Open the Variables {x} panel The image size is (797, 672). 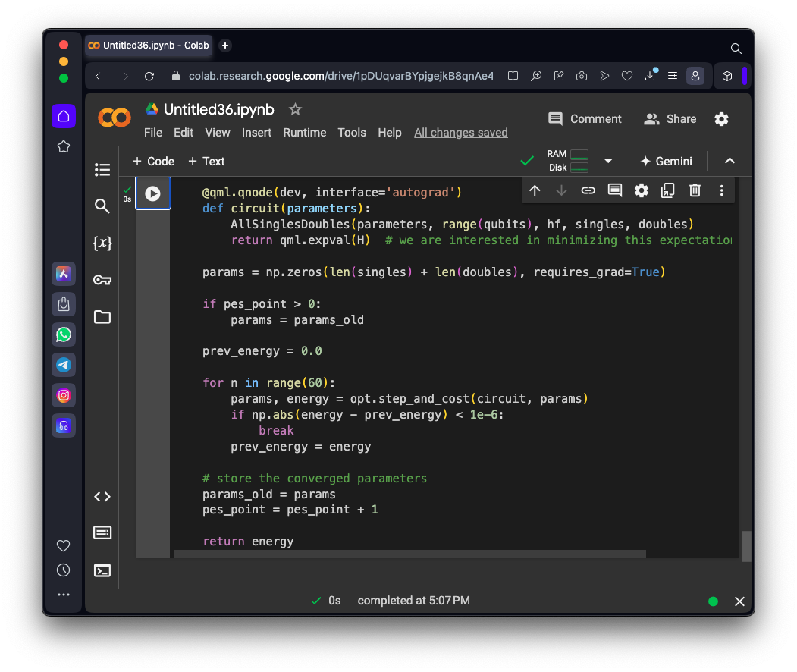click(x=102, y=243)
